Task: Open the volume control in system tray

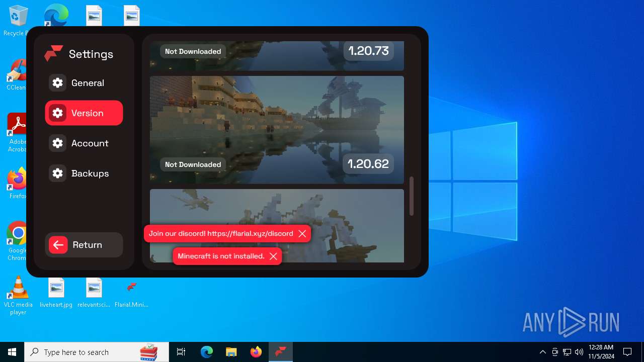Action: (x=579, y=352)
